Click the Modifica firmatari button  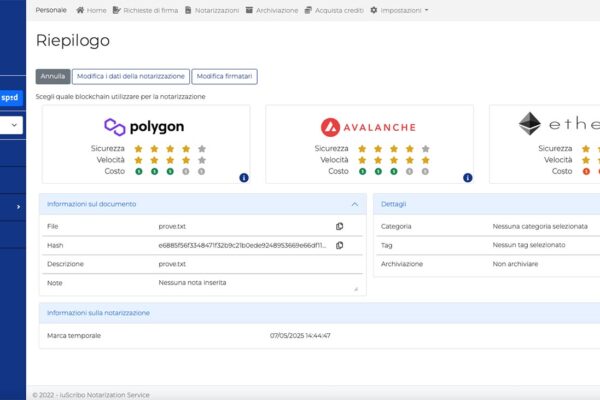point(224,77)
